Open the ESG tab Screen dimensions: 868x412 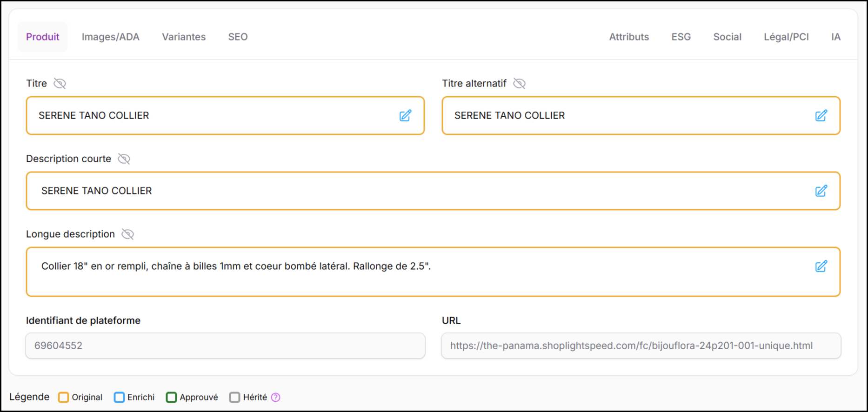point(681,37)
